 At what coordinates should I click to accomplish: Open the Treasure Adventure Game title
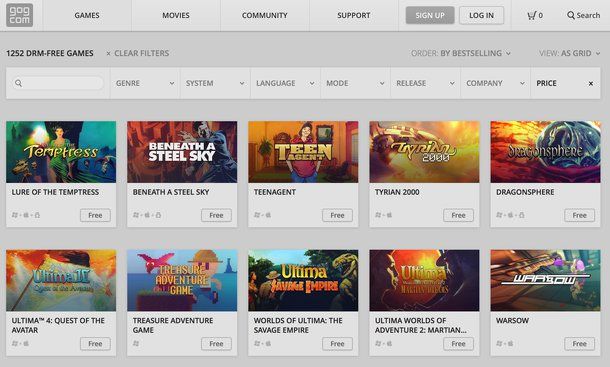(173, 325)
